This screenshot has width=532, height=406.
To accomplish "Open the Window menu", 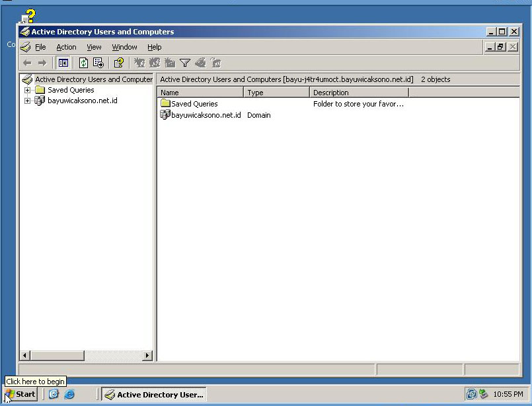I will tap(124, 47).
